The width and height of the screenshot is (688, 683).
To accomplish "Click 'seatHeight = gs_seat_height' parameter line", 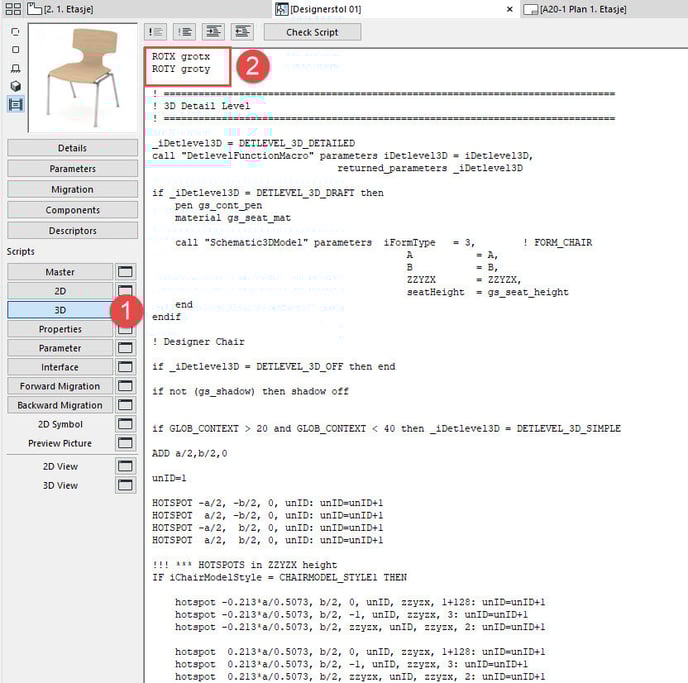I will tap(487, 292).
